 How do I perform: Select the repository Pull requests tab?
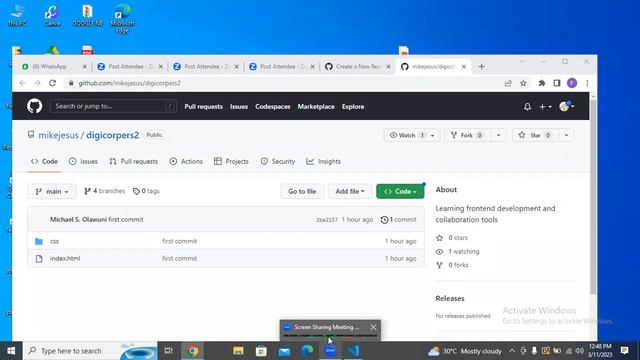[133, 162]
